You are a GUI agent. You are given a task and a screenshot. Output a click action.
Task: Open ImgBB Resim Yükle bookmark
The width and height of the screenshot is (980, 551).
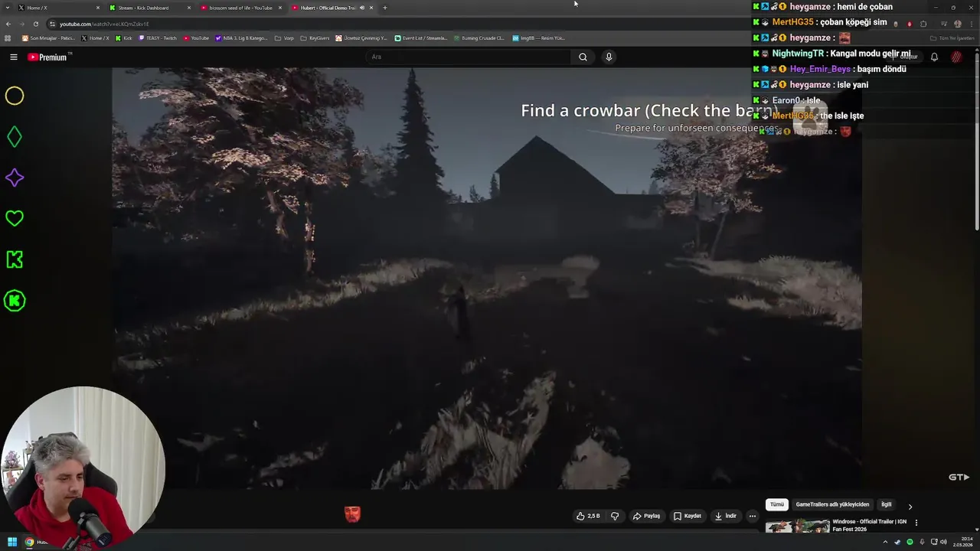coord(538,37)
